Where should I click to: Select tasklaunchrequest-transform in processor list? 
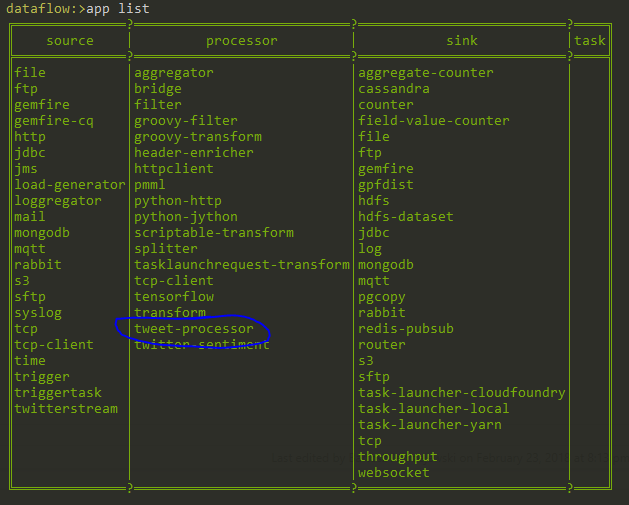point(242,265)
